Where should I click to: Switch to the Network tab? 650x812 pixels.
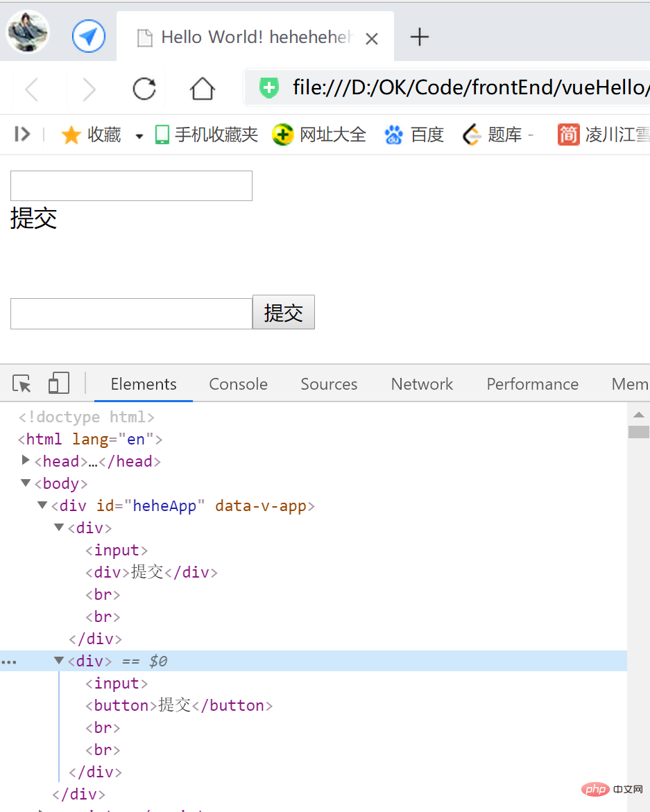click(x=422, y=383)
